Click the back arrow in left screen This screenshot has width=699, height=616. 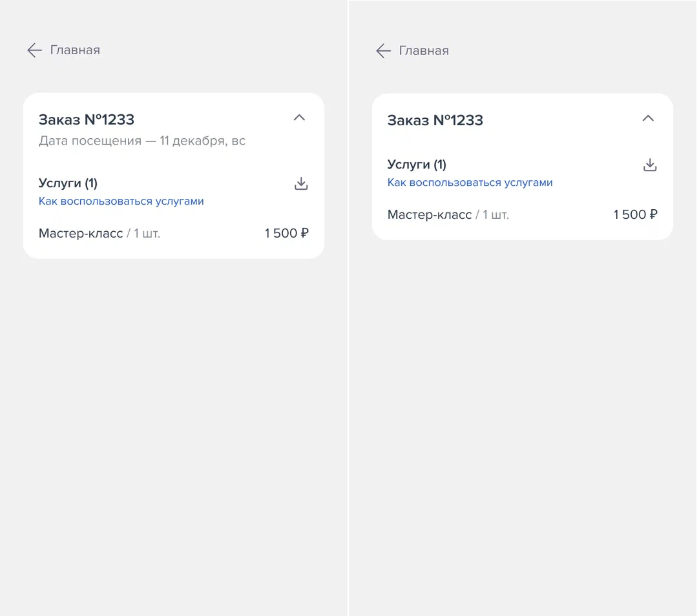pyautogui.click(x=34, y=50)
